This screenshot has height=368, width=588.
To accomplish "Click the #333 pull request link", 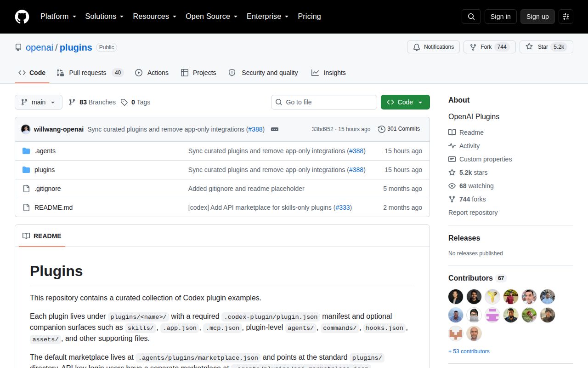I will click(343, 207).
